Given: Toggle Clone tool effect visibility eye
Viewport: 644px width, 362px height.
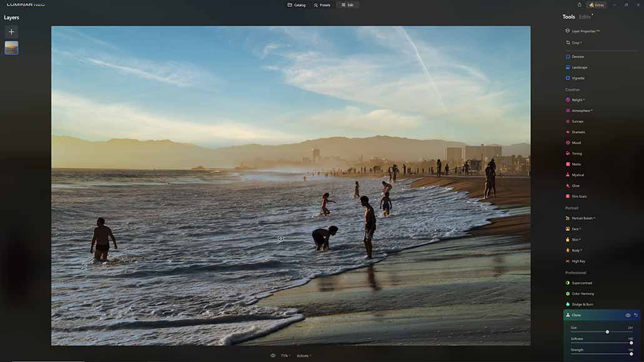Looking at the screenshot, I should point(628,315).
